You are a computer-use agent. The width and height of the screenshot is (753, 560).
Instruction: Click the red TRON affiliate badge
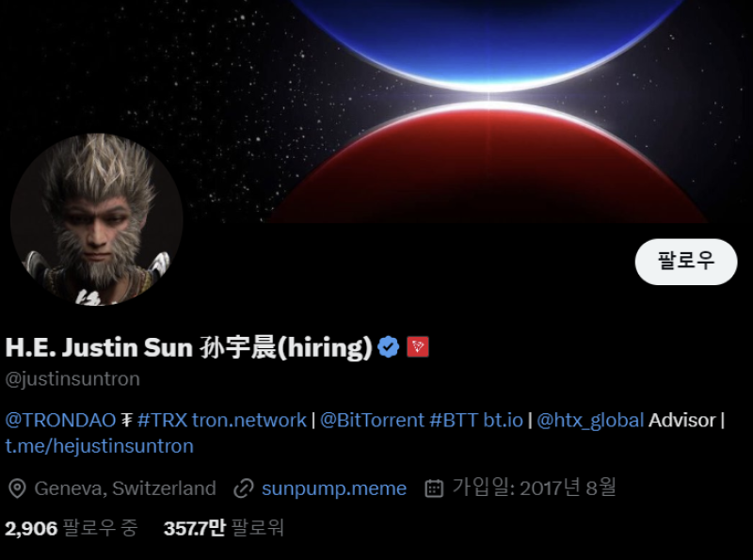(x=418, y=346)
